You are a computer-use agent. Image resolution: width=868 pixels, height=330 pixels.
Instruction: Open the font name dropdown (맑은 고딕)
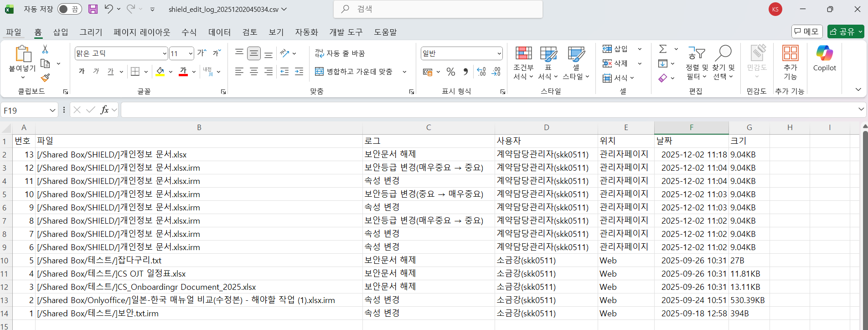click(x=164, y=53)
